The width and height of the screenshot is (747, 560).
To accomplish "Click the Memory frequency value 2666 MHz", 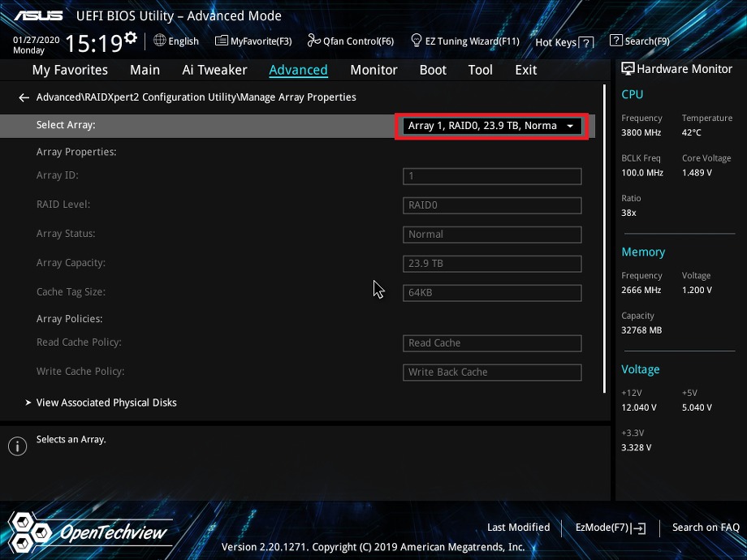I will point(641,290).
